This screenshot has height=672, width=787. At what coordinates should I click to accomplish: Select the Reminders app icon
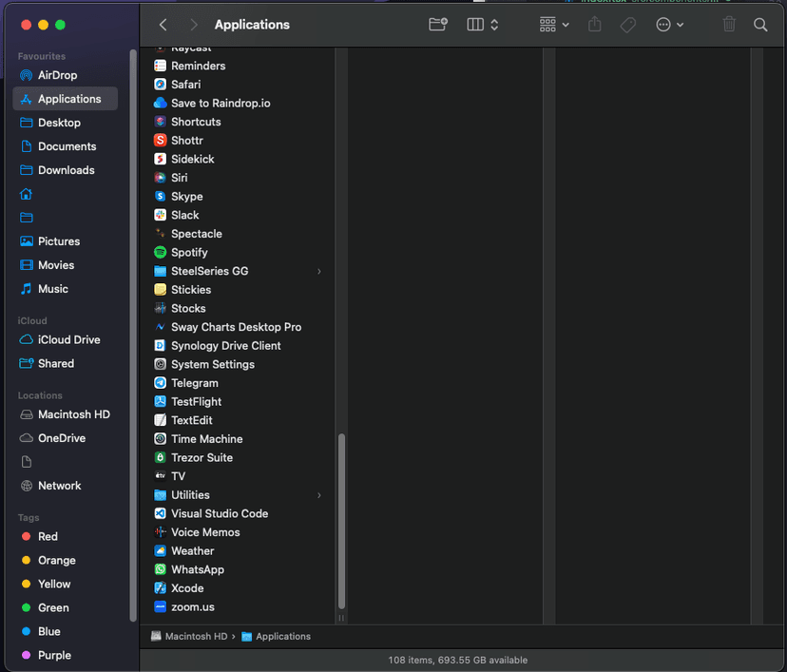pos(160,66)
